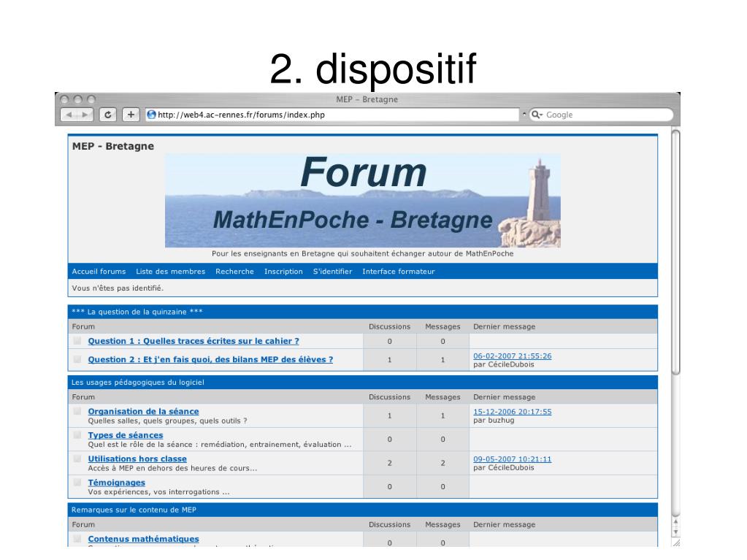747x560 pixels.
Task: Click the status icon beside Témoignages
Action: 77,483
